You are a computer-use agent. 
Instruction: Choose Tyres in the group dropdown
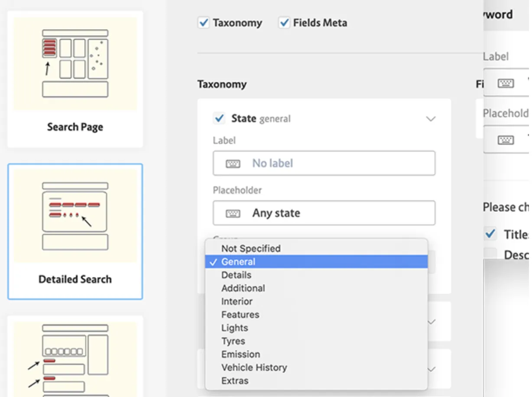tap(316, 341)
